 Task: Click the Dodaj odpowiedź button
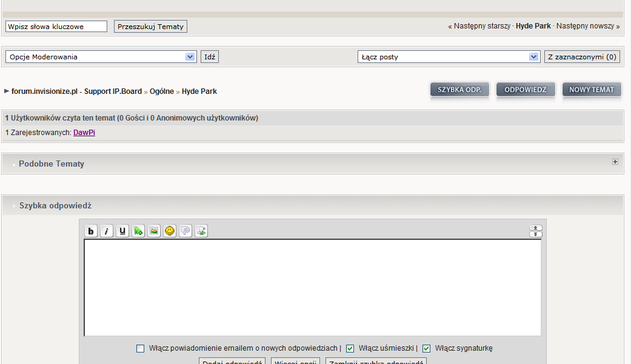point(232,361)
